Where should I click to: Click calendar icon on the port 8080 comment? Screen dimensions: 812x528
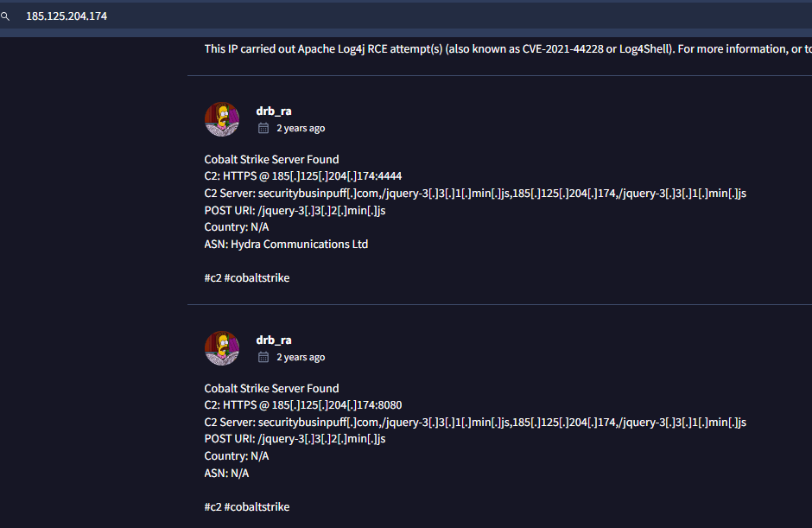[x=263, y=357]
